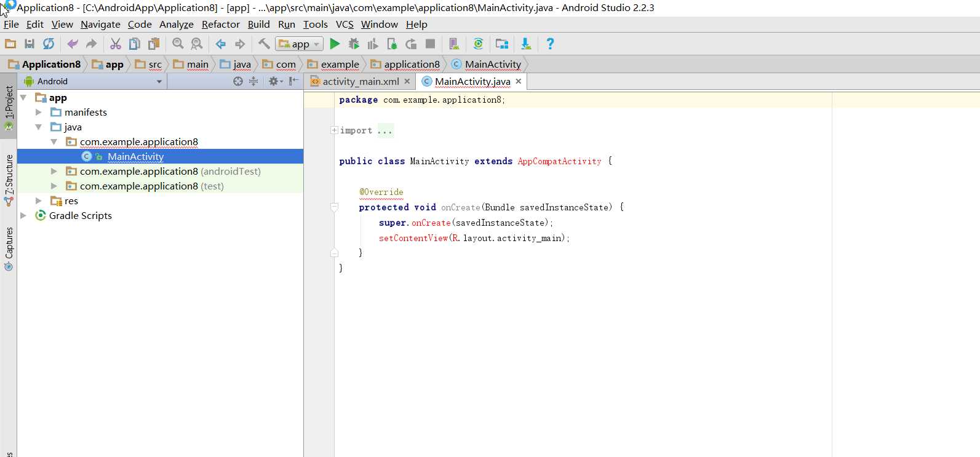Viewport: 980px width, 457px height.
Task: Click the Debug app bug icon
Action: tap(354, 44)
